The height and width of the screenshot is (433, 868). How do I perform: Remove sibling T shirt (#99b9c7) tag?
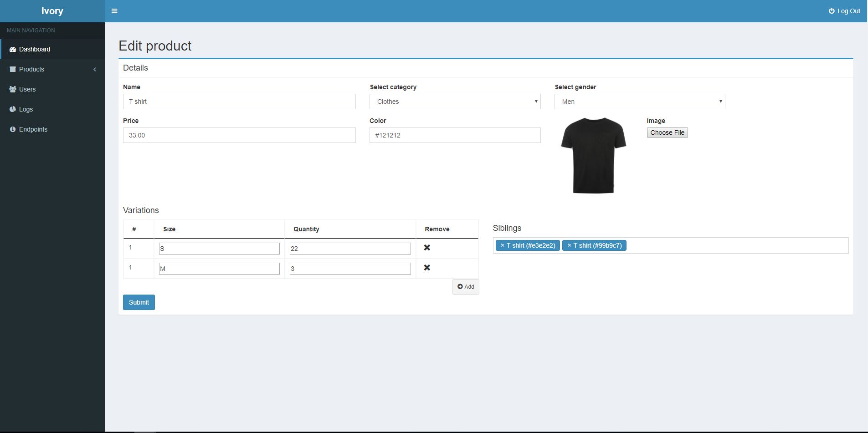[569, 245]
